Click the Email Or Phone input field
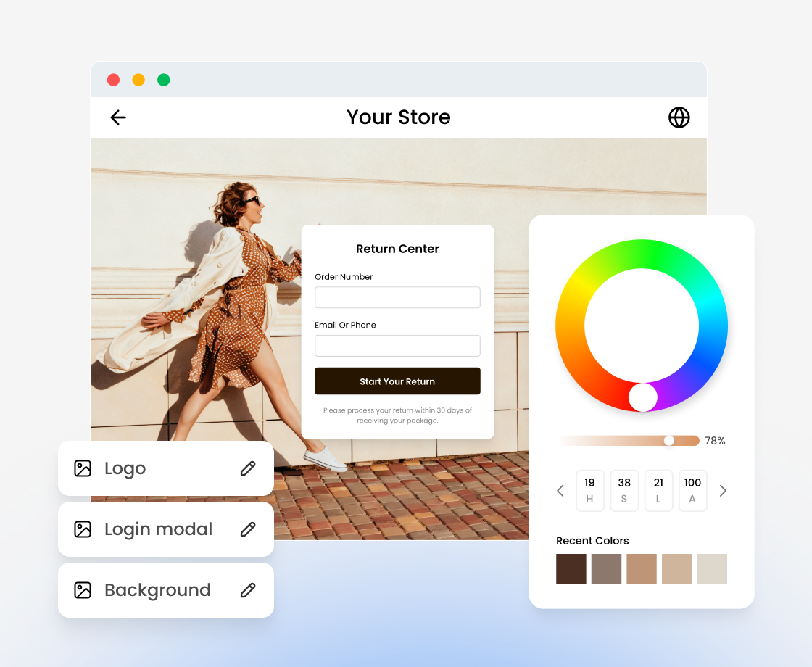The width and height of the screenshot is (812, 667). coord(397,346)
